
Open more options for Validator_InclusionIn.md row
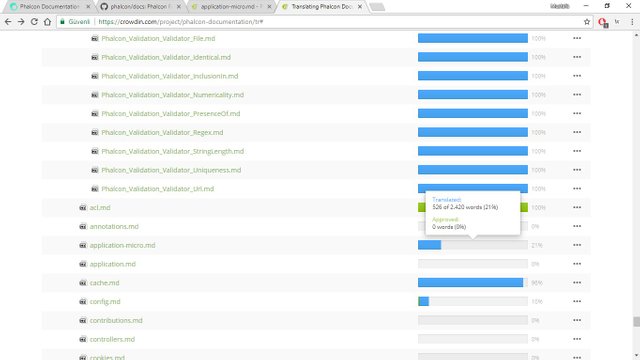[577, 76]
